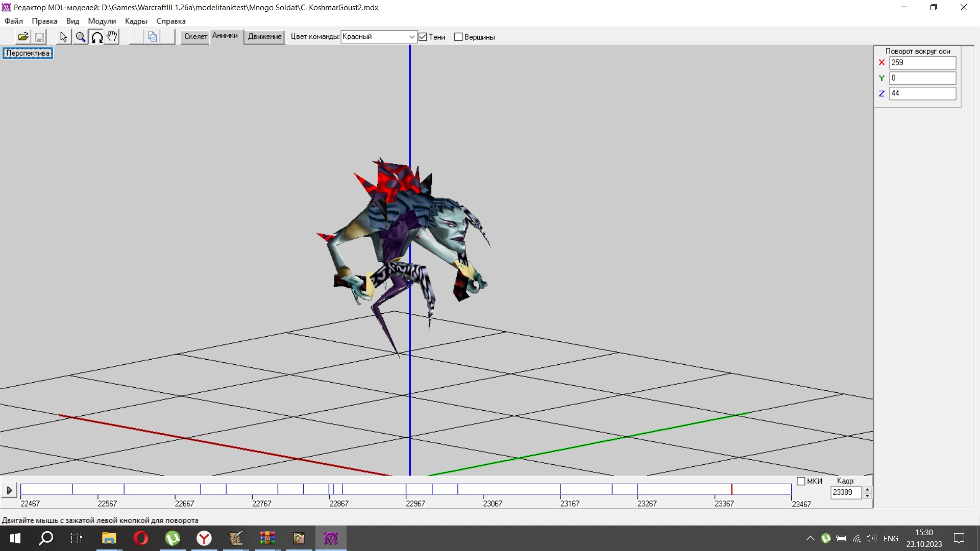Enable the МКИ checkbox
The width and height of the screenshot is (980, 551).
pos(801,481)
